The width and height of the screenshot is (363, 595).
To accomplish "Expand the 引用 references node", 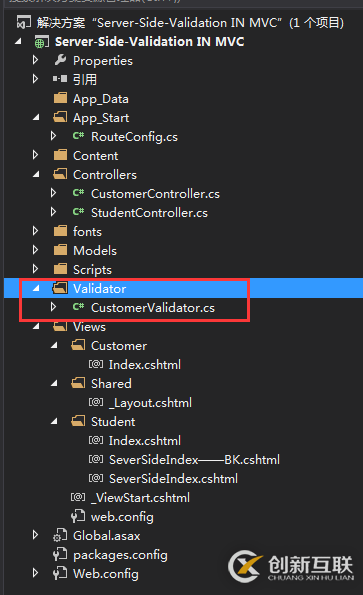I will [35, 79].
